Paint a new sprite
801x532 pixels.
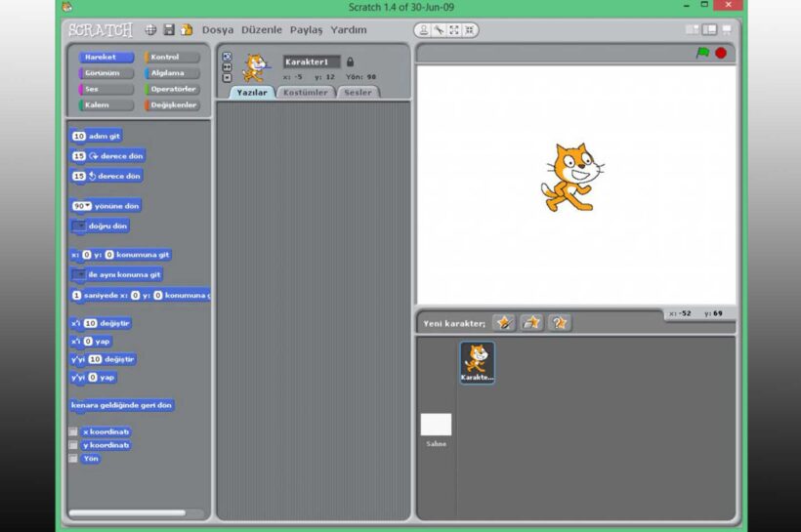coord(504,323)
